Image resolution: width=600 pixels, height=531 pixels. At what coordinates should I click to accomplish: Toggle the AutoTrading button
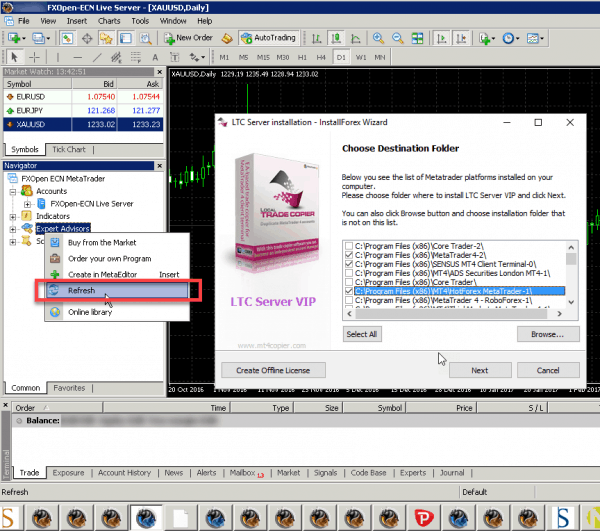269,38
